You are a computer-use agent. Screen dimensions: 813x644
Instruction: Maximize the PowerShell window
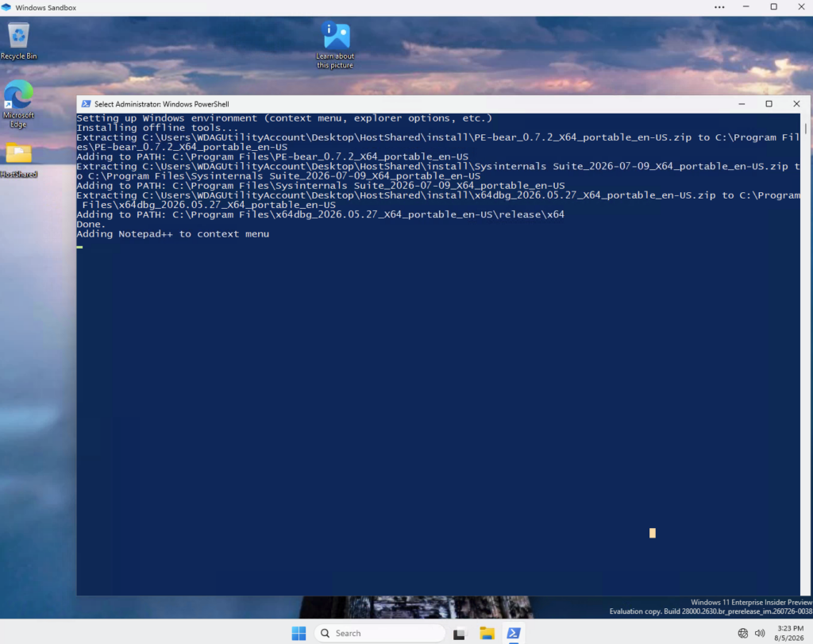coord(769,104)
